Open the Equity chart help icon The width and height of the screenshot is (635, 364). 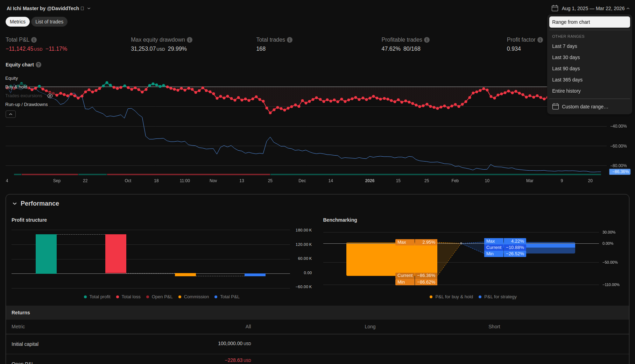pyautogui.click(x=38, y=65)
